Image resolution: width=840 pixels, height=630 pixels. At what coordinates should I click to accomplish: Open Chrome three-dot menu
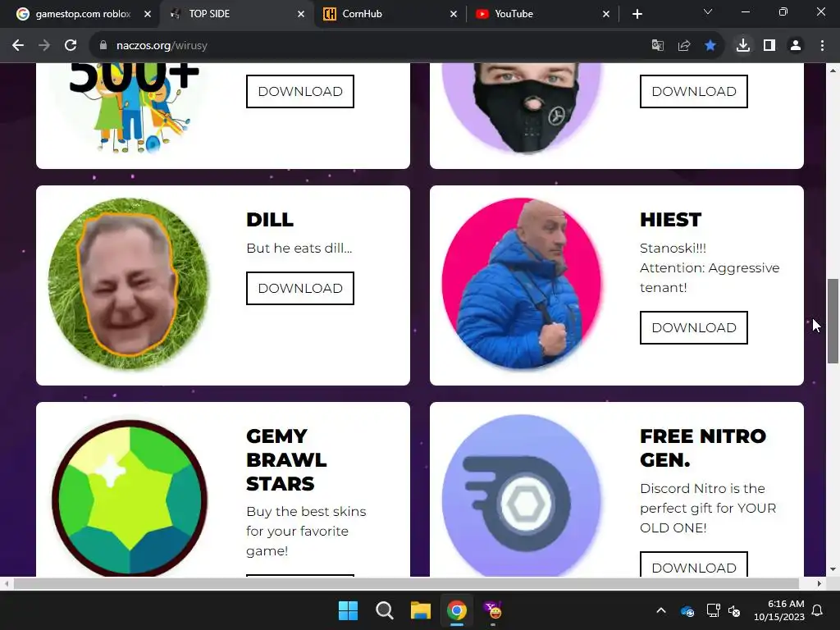(822, 46)
